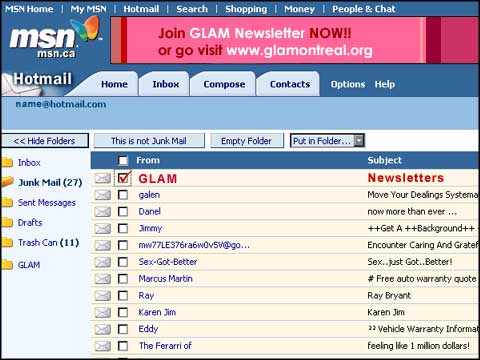Viewport: 480px width, 360px height.
Task: Click the GLAM folder icon in sidebar
Action: [x=7, y=265]
